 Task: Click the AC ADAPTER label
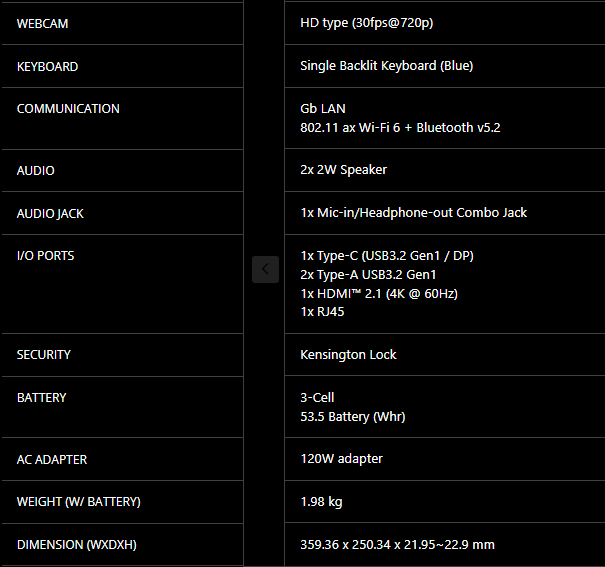coord(52,460)
